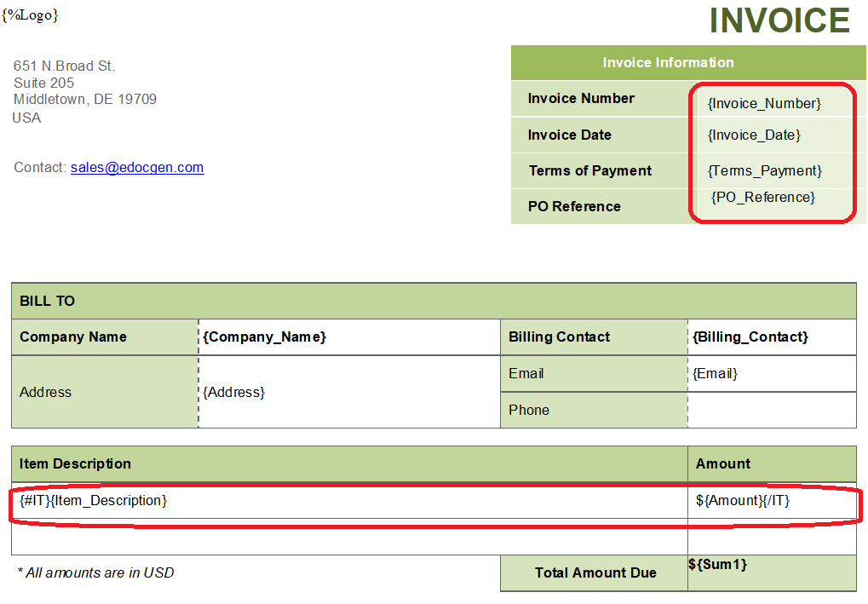The height and width of the screenshot is (604, 868).
Task: Click the {Billing_Contact} cell
Action: 750,337
